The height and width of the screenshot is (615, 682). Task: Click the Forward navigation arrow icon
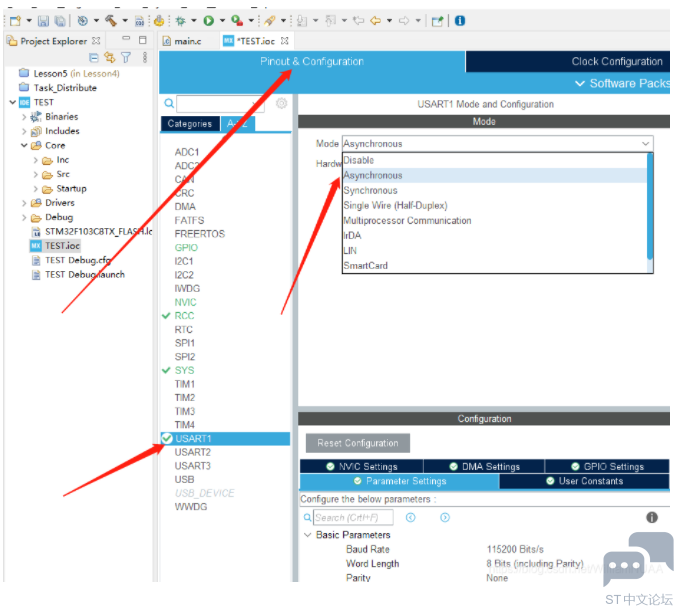tap(404, 20)
